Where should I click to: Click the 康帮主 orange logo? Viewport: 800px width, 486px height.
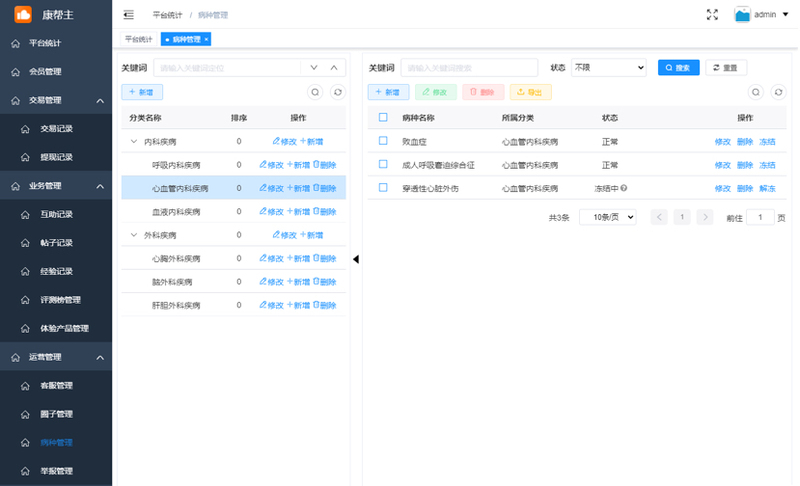tap(23, 14)
